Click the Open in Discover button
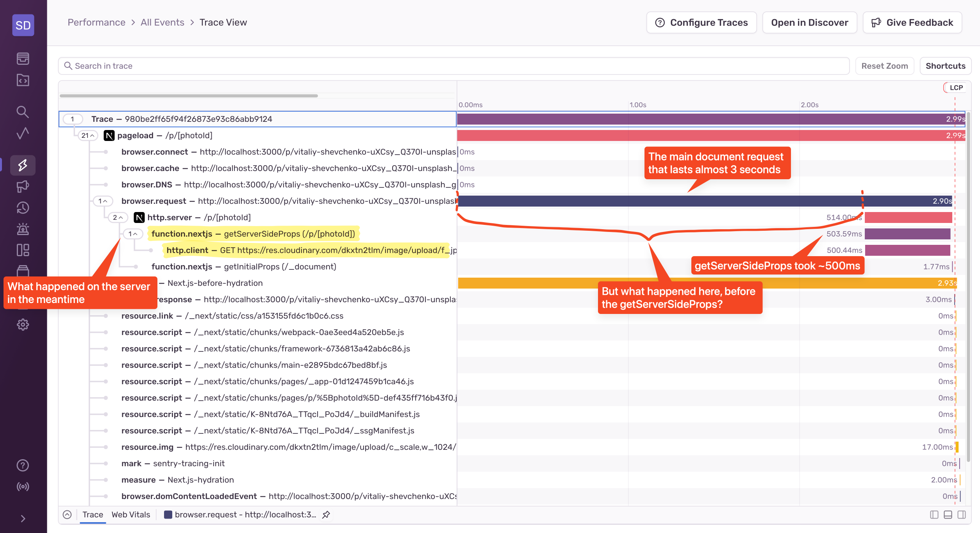 [809, 23]
